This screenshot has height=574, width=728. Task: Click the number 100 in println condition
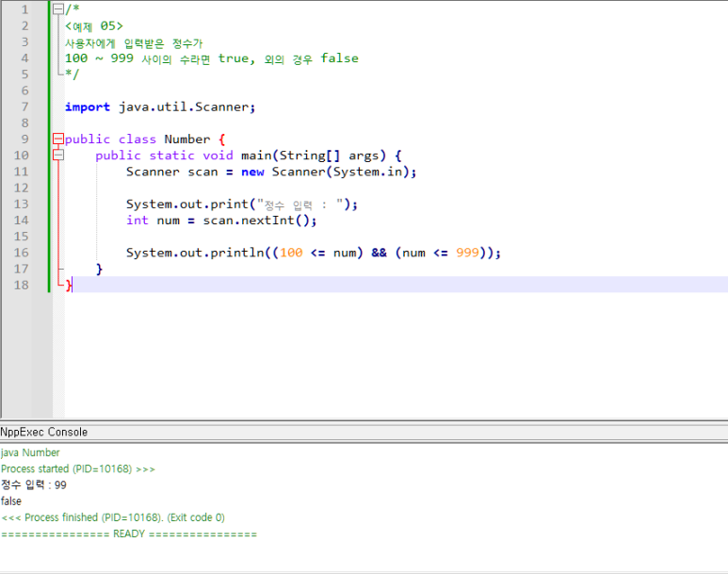pyautogui.click(x=291, y=253)
